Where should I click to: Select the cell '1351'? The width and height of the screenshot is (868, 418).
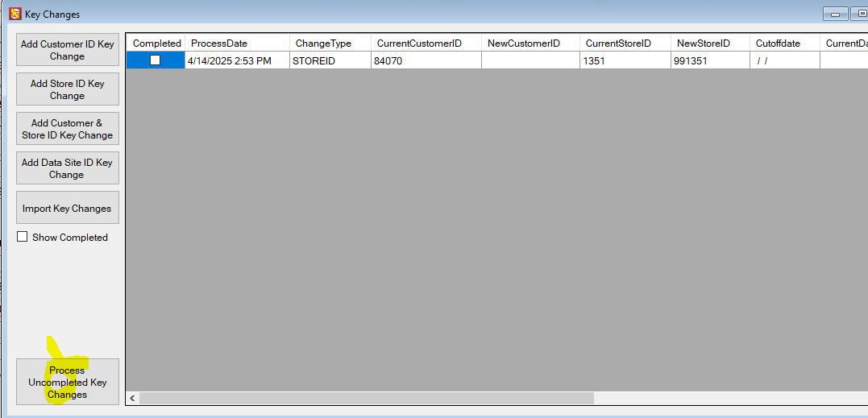tap(625, 60)
